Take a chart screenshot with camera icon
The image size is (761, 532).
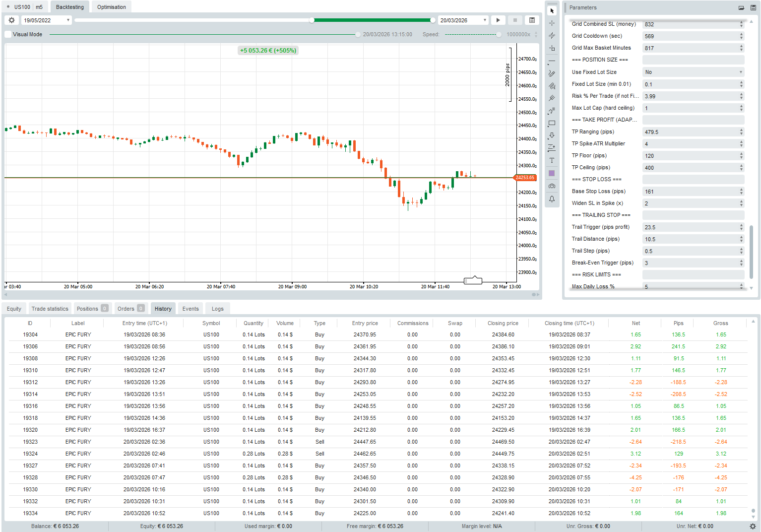point(552,186)
